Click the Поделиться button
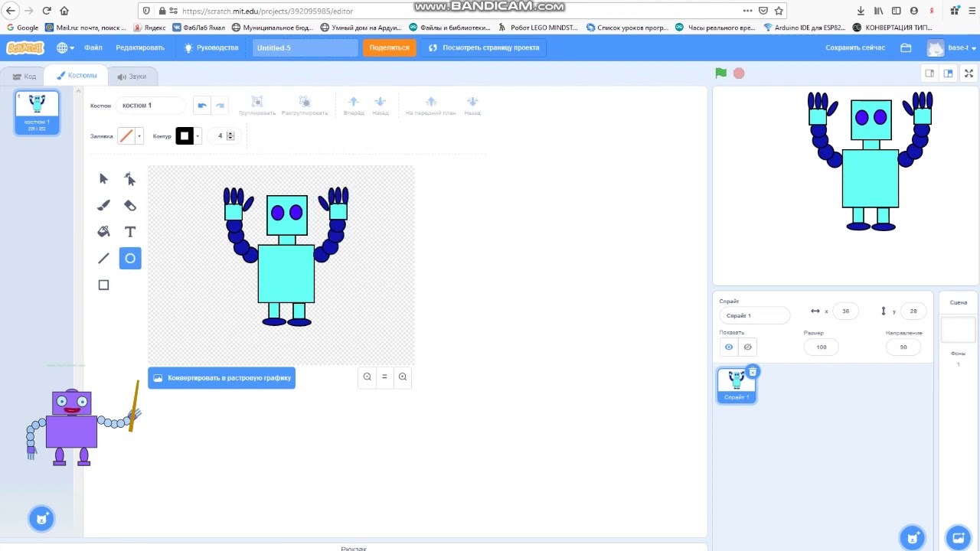This screenshot has width=980, height=551. pyautogui.click(x=389, y=47)
